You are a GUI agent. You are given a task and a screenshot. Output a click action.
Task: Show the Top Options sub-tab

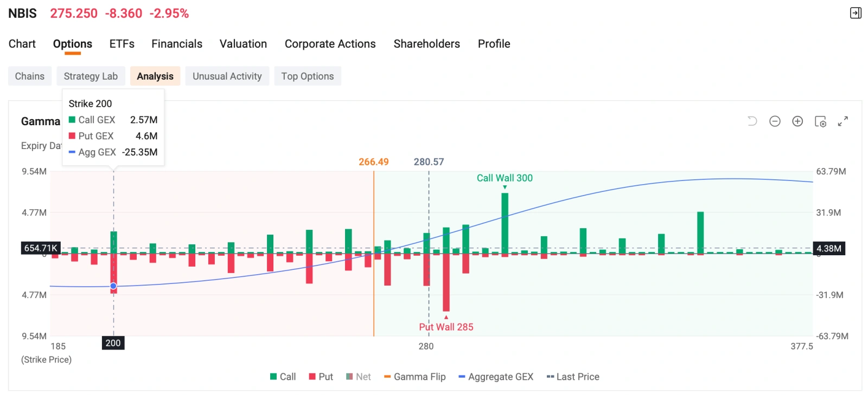(x=308, y=76)
